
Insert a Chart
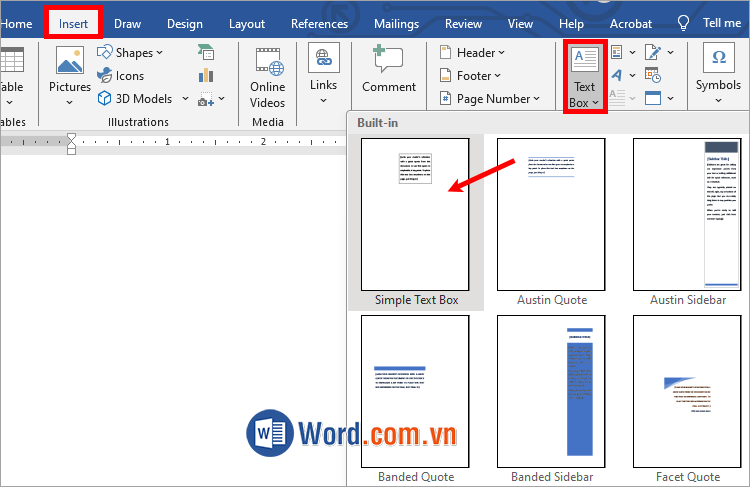pyautogui.click(x=206, y=75)
